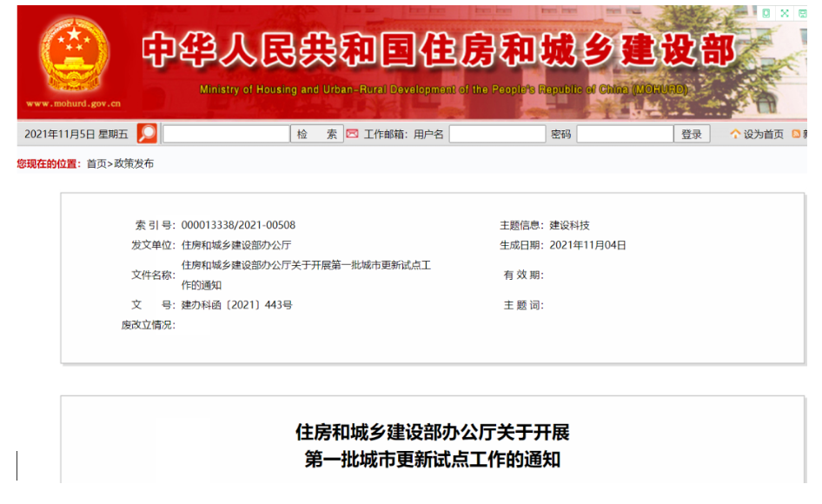Open the 政策发布 breadcrumb link
This screenshot has width=822, height=504.
click(x=134, y=163)
